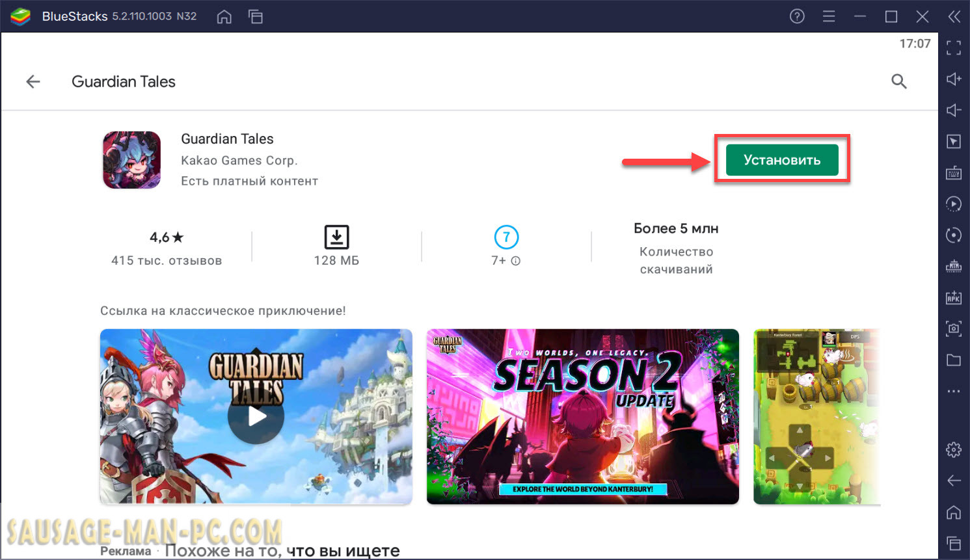Screen dimensions: 970x560
Task: Maximize the BlueStacks window
Action: coord(891,16)
